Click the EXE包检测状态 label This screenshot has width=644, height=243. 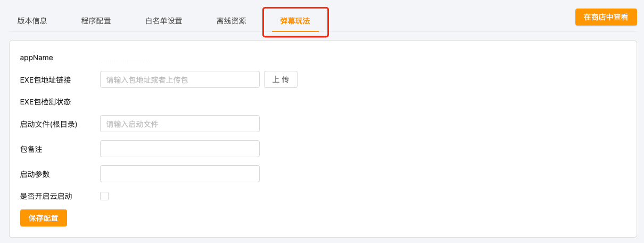click(x=45, y=102)
